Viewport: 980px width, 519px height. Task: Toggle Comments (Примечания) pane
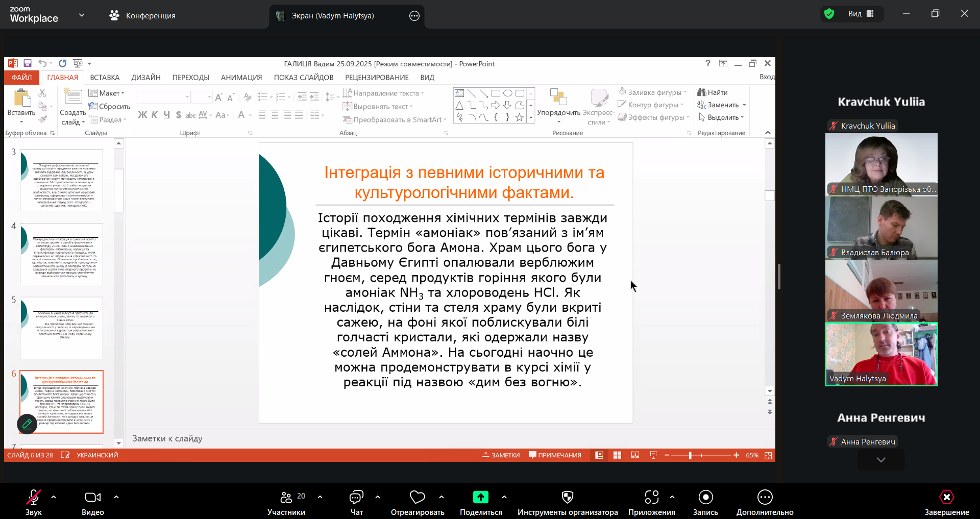coord(555,455)
